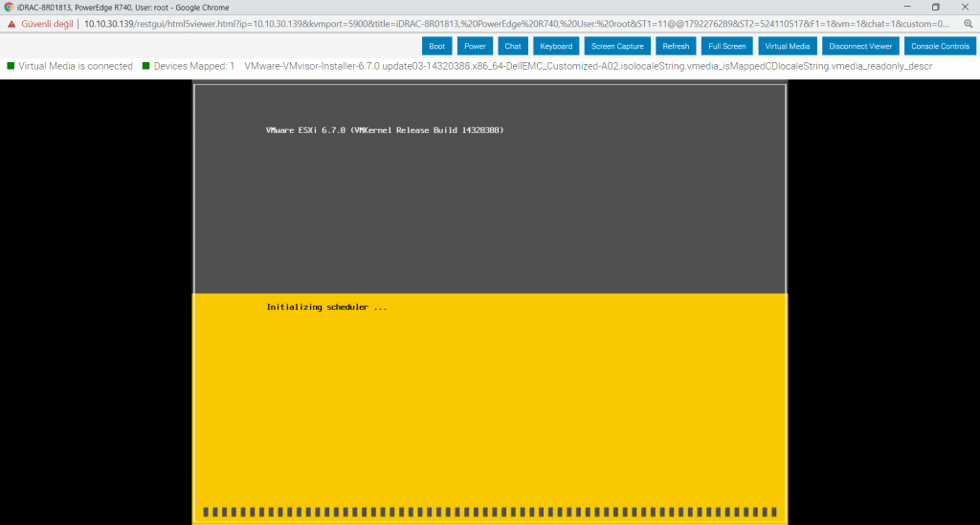Click the "Güvenli değil" security label
This screenshot has height=525, width=980.
[46, 23]
